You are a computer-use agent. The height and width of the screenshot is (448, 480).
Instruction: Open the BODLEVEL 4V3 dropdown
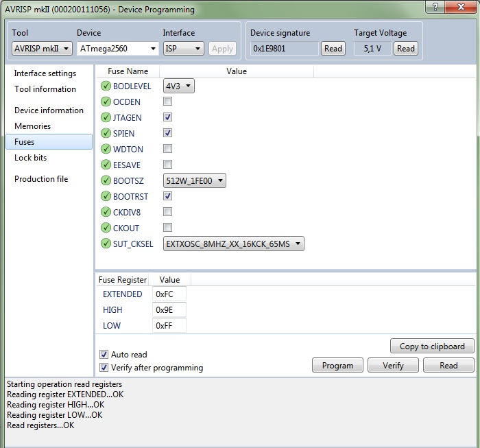pos(179,86)
